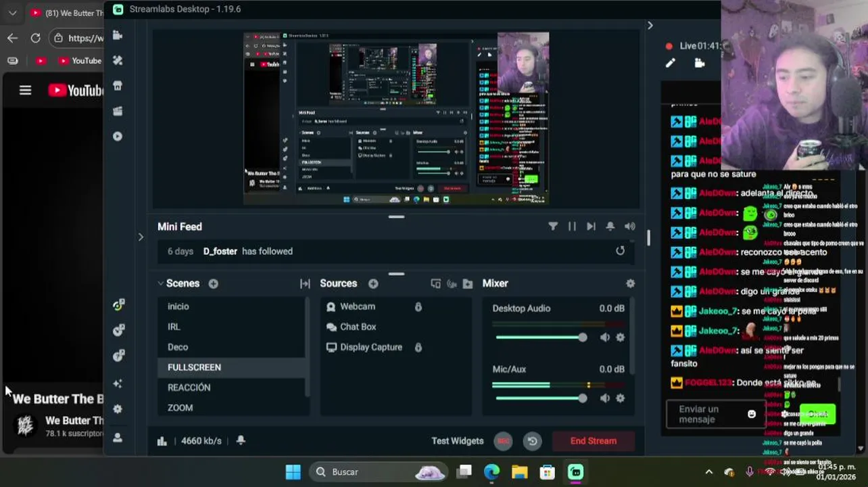The width and height of the screenshot is (868, 487).
Task: Mute Mini Feed event notifications bell
Action: coord(610,227)
